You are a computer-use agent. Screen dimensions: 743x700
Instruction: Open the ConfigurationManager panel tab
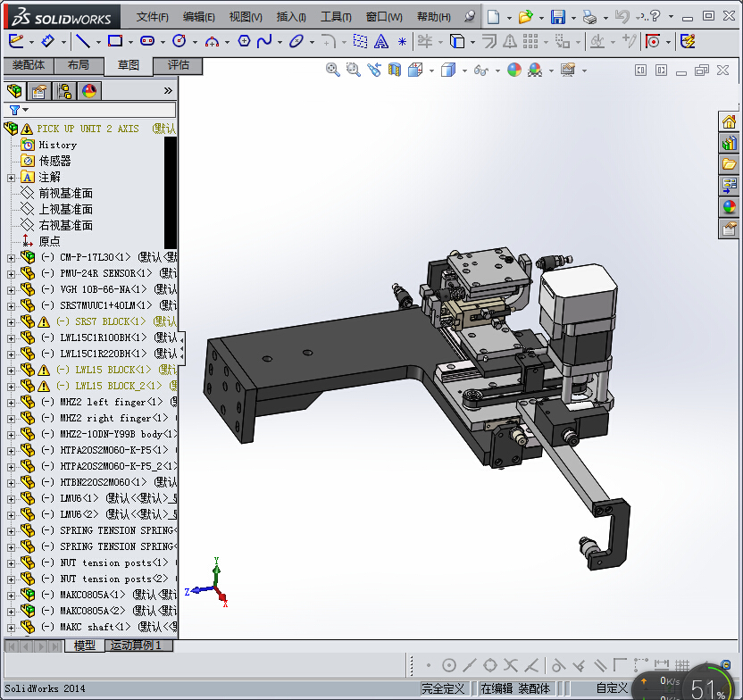[x=64, y=90]
